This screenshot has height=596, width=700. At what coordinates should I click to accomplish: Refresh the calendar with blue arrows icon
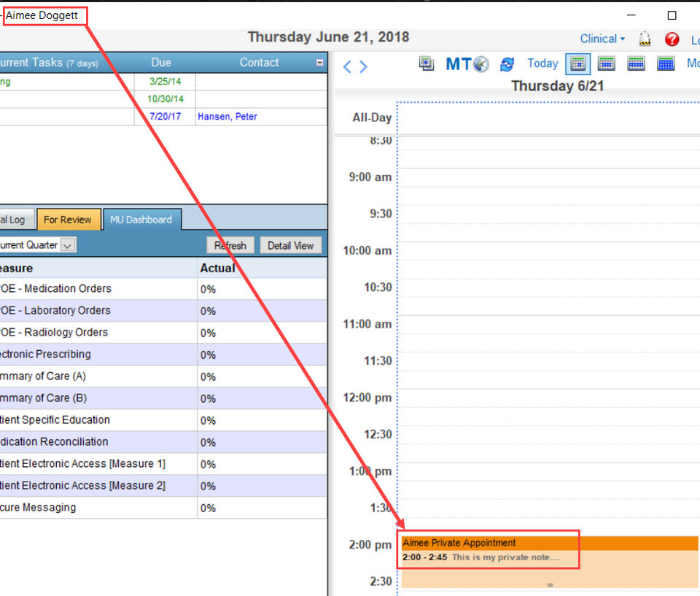click(507, 64)
